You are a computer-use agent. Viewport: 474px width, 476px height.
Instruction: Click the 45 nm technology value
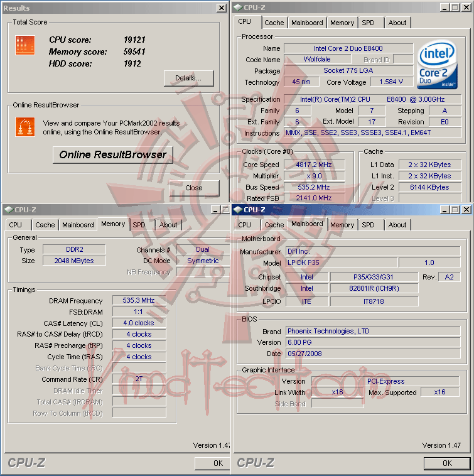coord(301,82)
